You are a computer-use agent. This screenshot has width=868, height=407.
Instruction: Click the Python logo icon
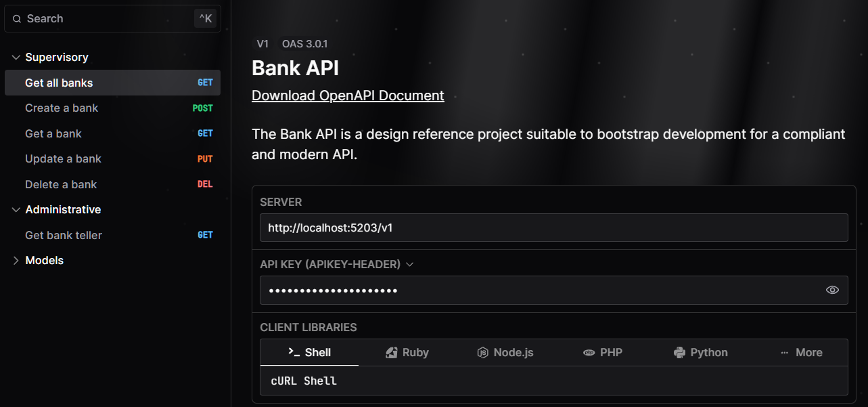[x=679, y=352]
